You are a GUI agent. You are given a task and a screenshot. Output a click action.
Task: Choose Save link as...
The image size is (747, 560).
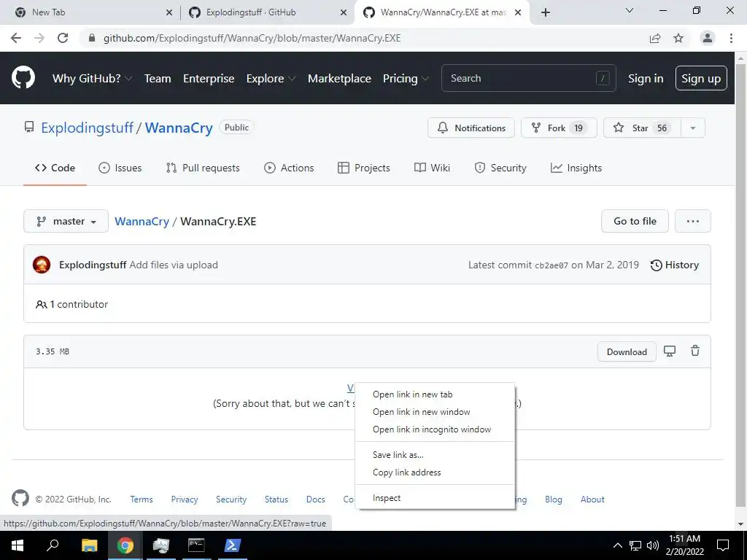pyautogui.click(x=435, y=455)
